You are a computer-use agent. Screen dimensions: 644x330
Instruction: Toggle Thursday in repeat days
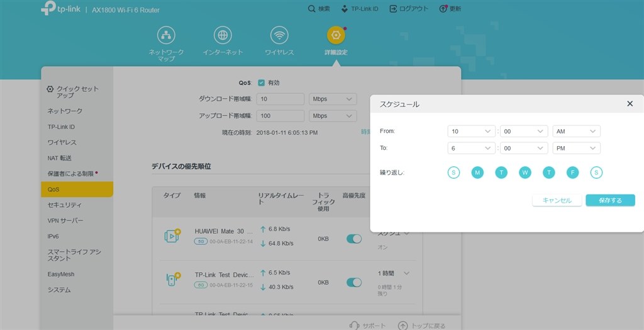(x=548, y=173)
